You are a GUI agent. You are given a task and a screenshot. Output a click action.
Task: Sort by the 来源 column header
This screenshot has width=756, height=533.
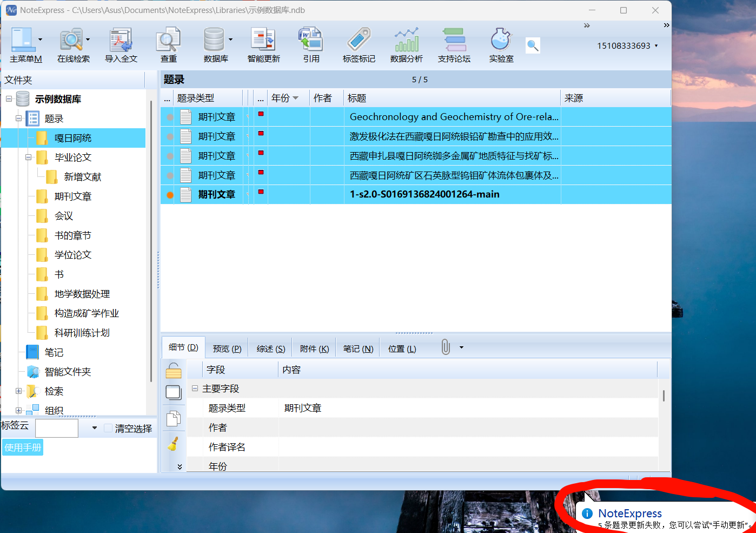tap(615, 98)
